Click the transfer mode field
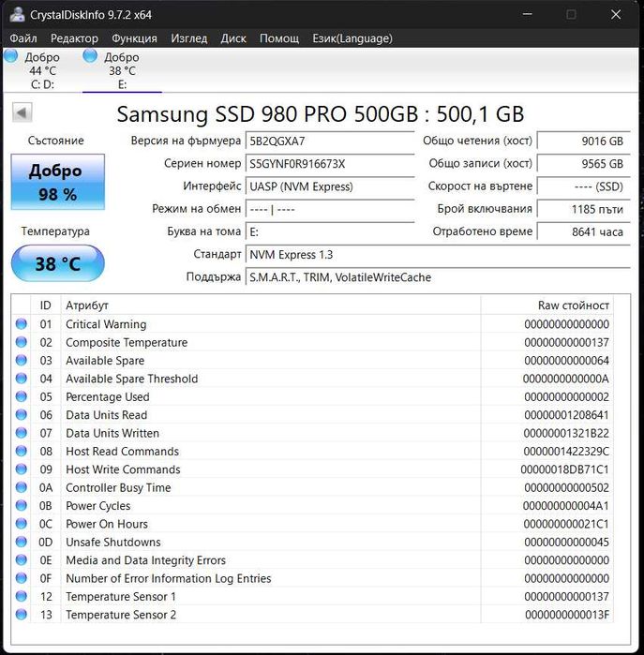 pyautogui.click(x=330, y=209)
